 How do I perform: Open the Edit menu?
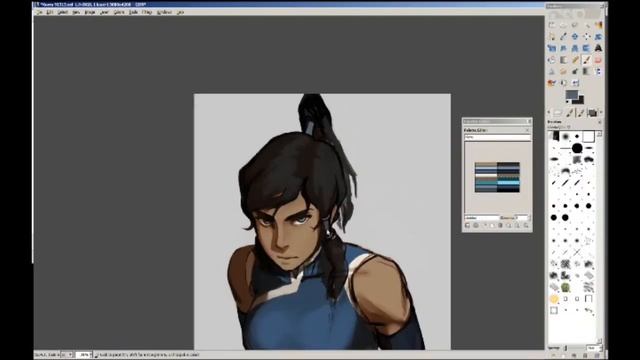click(50, 12)
